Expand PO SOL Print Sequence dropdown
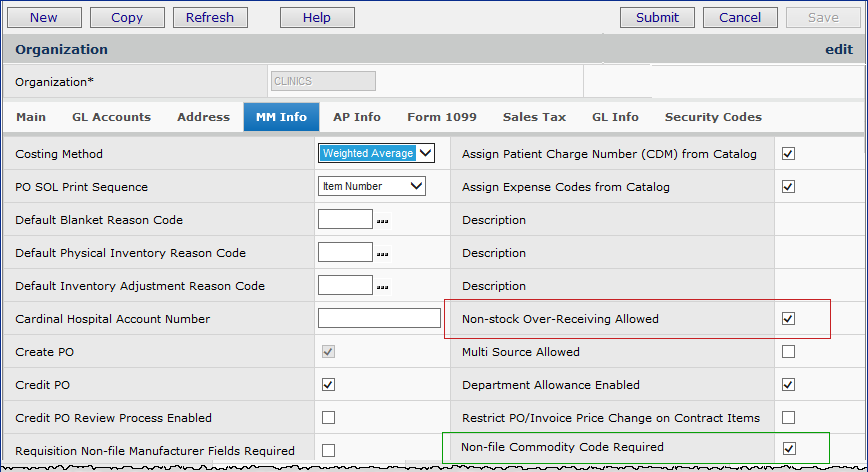This screenshot has height=472, width=868. pyautogui.click(x=371, y=187)
